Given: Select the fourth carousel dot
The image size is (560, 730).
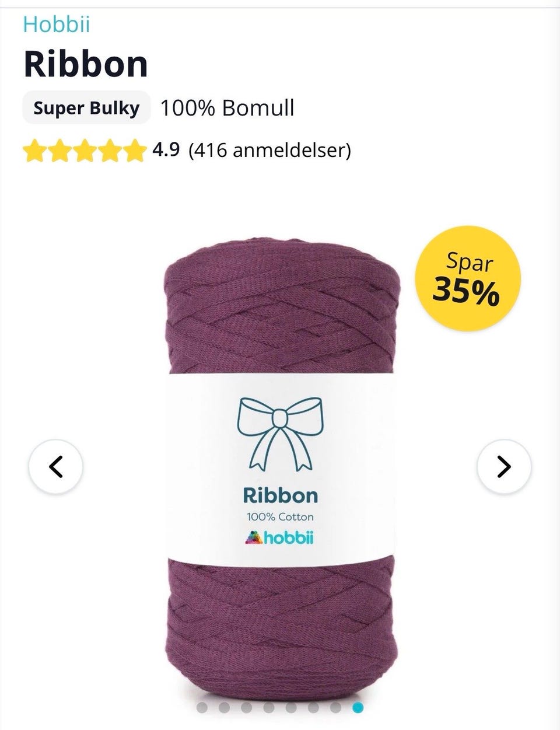Looking at the screenshot, I should click(x=269, y=708).
